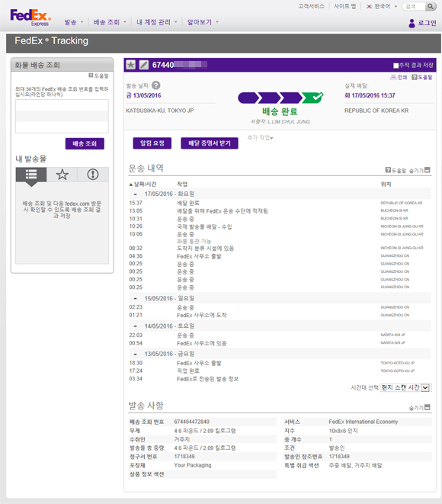Toggle the 추적 결과 저장 checkbox

tap(396, 66)
